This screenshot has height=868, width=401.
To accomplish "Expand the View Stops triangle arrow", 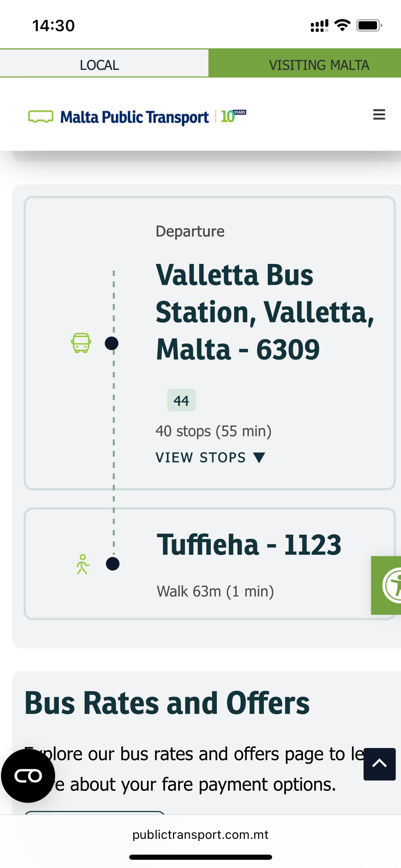I will pos(259,457).
